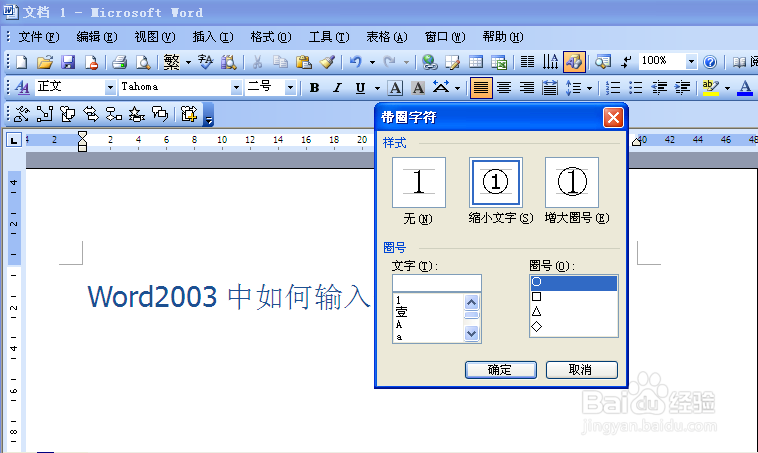Screen dimensions: 758x453
Task: Click 取消 button in dialog
Action: pos(582,370)
